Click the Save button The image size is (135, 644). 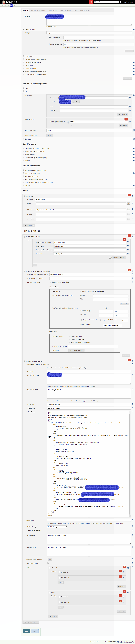point(26,631)
